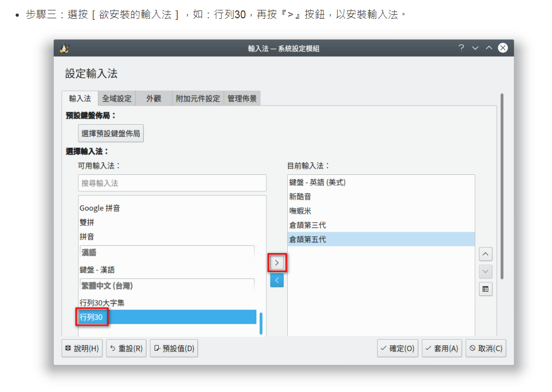
Task: Open configure icon for selected input method
Action: [486, 289]
